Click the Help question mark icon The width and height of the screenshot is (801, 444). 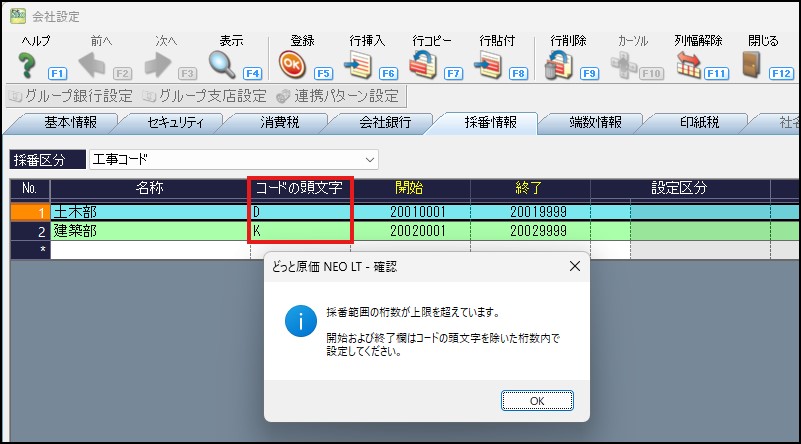point(28,65)
